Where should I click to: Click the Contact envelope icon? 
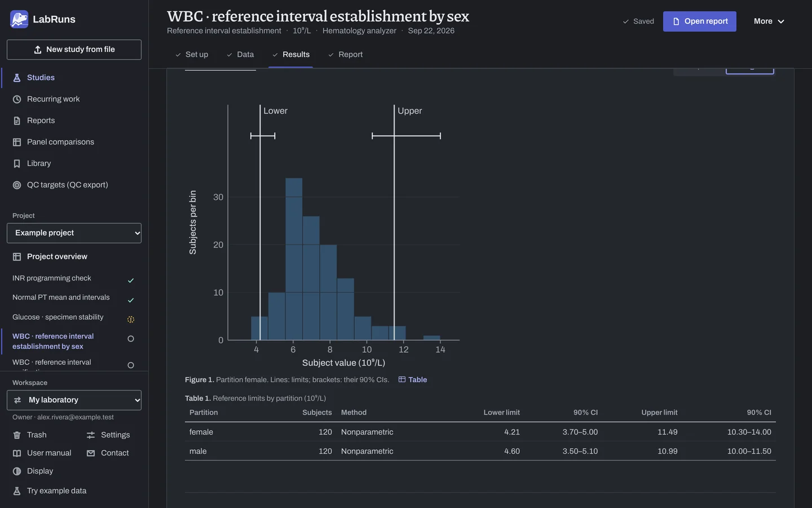(x=91, y=453)
